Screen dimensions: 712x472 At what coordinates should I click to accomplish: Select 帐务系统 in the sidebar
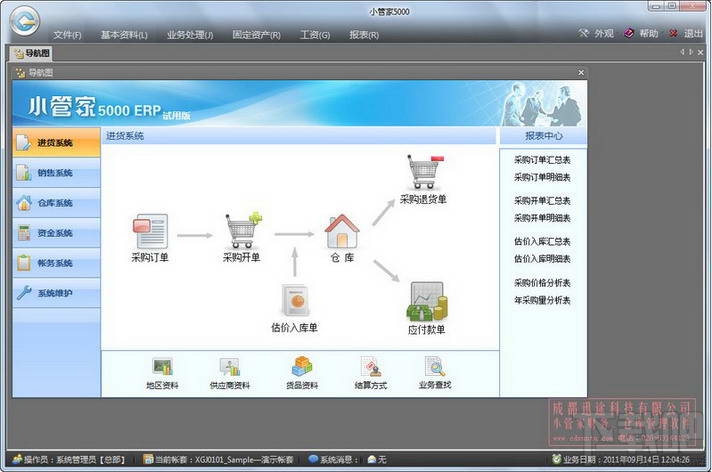(56, 263)
